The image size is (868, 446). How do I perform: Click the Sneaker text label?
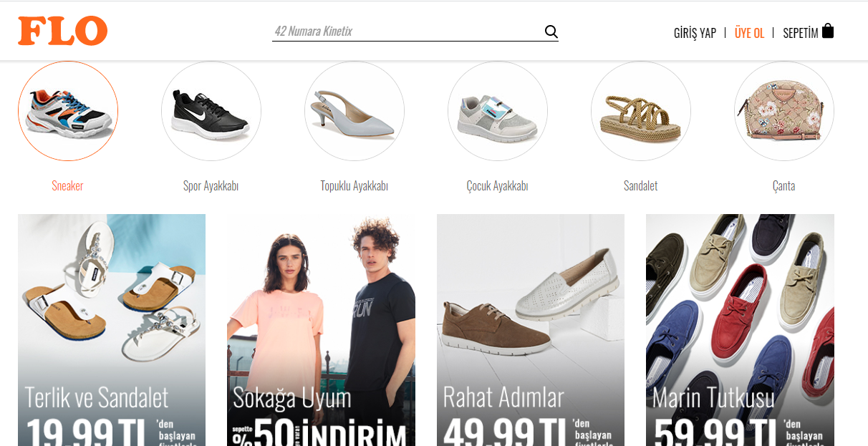coord(68,186)
